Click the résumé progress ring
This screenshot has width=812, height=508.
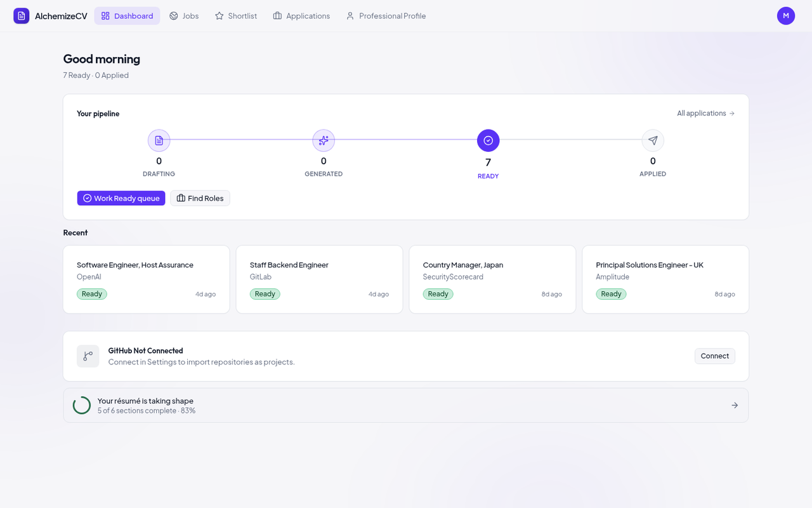(x=82, y=405)
